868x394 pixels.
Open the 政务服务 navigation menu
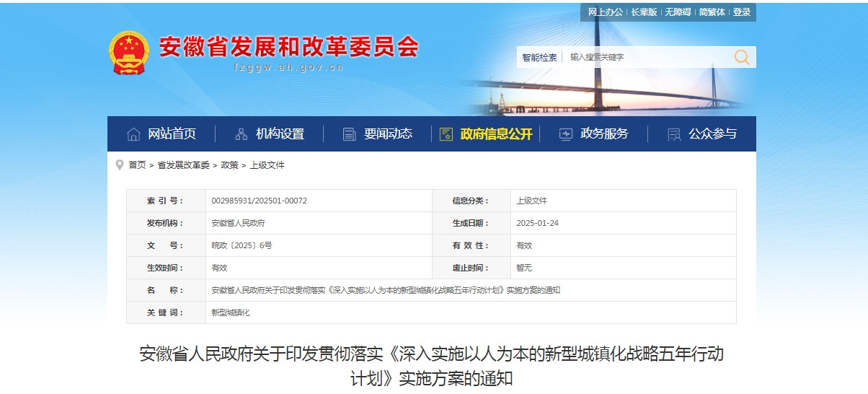pos(604,134)
